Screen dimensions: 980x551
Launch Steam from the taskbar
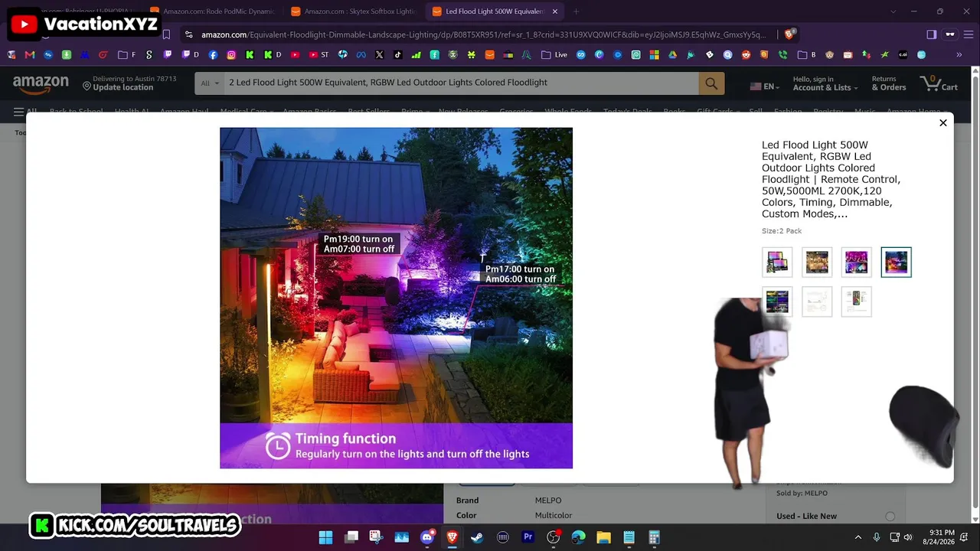tap(477, 537)
